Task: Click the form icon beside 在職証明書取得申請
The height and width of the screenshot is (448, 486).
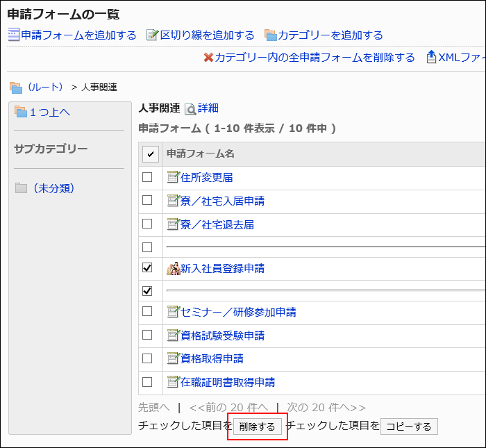Action: pyautogui.click(x=174, y=381)
